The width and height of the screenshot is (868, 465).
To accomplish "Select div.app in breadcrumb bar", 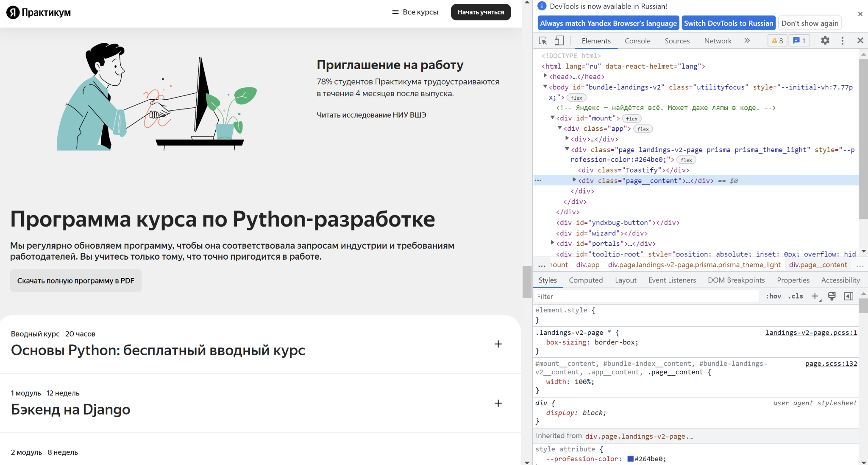I will (587, 265).
